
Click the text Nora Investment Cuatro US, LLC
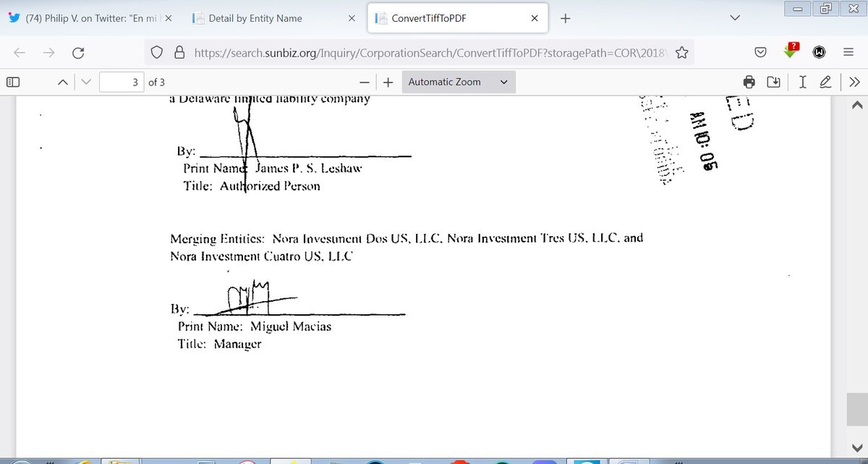261,256
